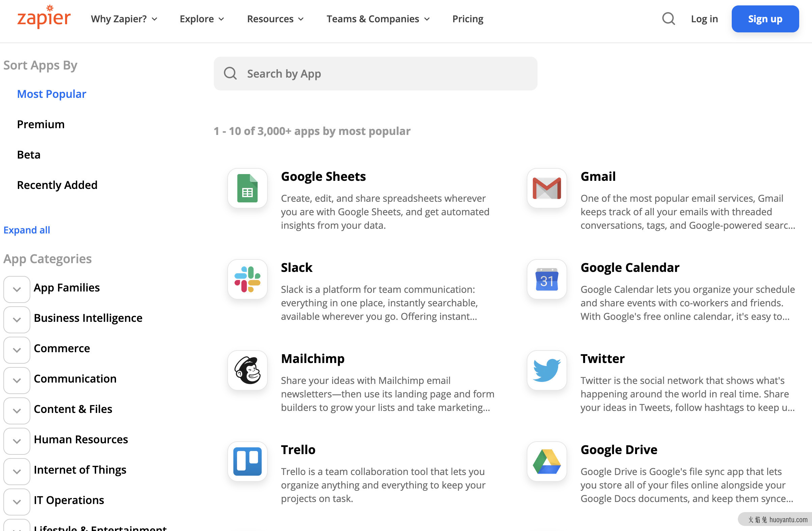812x531 pixels.
Task: Open the Teams & Companies menu
Action: point(378,19)
